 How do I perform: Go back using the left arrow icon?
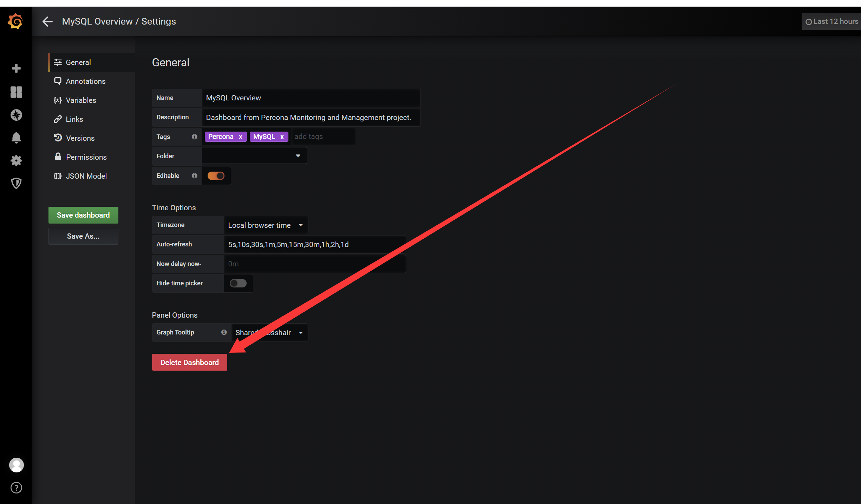47,21
